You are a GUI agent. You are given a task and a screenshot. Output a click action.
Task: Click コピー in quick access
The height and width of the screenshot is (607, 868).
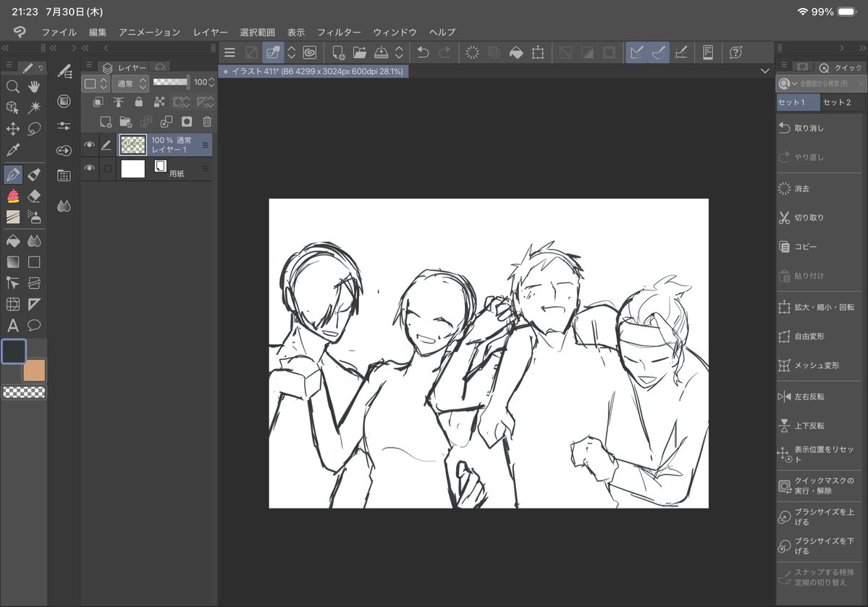(x=819, y=246)
